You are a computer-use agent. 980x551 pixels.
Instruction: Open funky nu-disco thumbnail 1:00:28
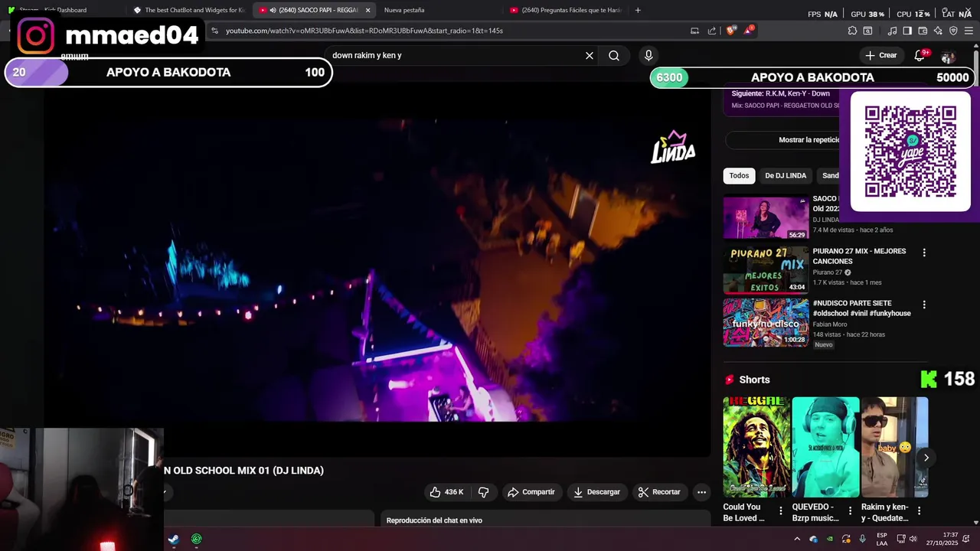pos(766,322)
